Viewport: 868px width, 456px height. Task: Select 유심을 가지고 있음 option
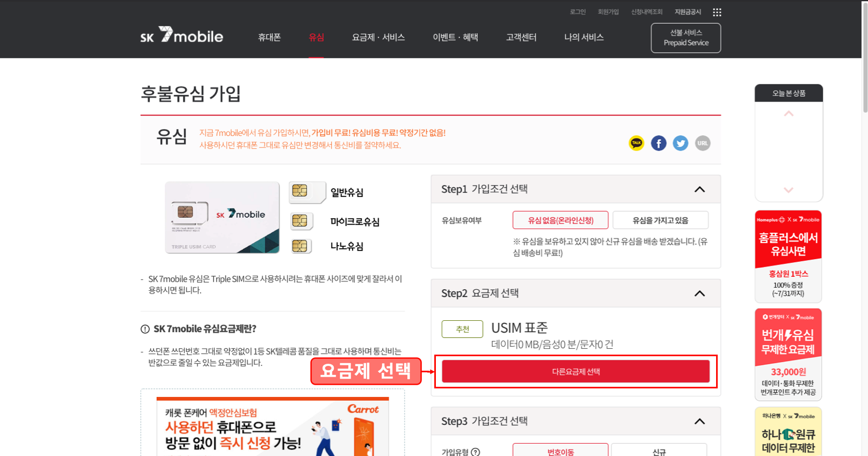click(x=660, y=220)
